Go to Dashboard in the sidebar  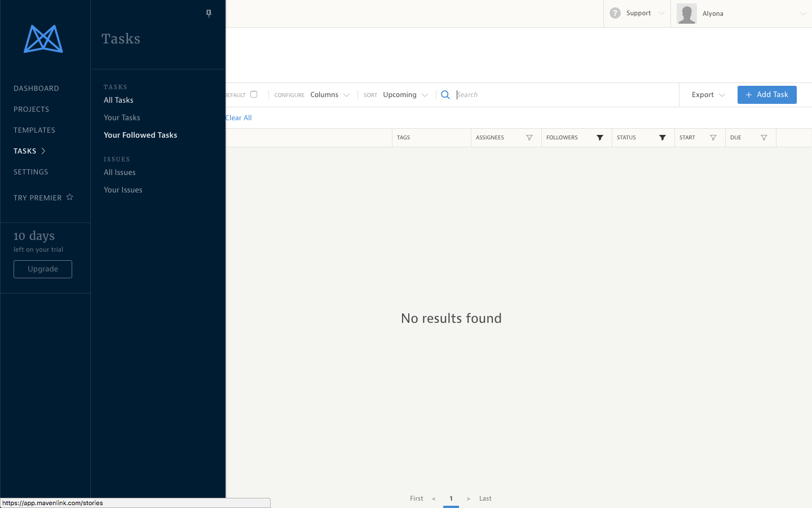point(36,89)
